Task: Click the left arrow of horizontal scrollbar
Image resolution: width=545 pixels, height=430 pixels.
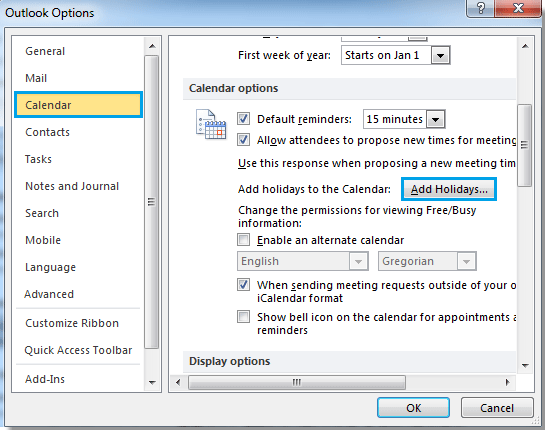Action: (x=178, y=382)
